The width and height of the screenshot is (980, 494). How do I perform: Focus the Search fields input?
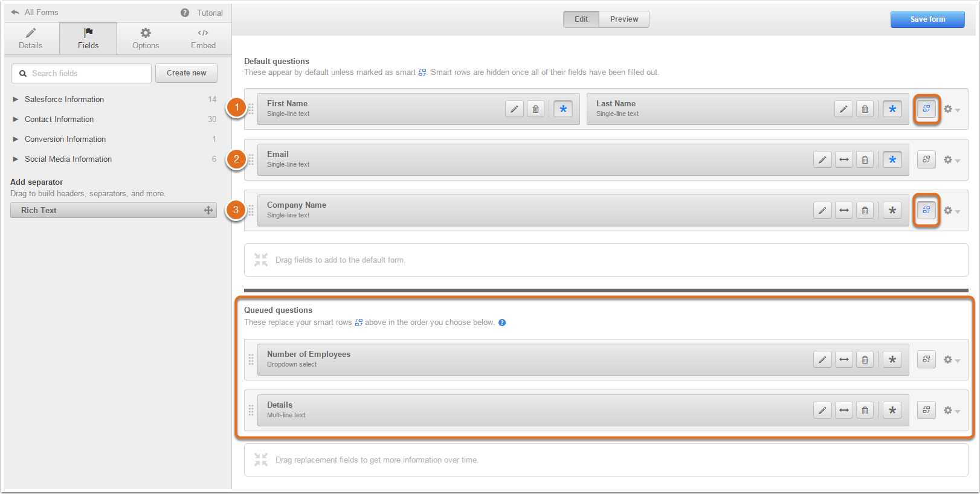click(82, 73)
